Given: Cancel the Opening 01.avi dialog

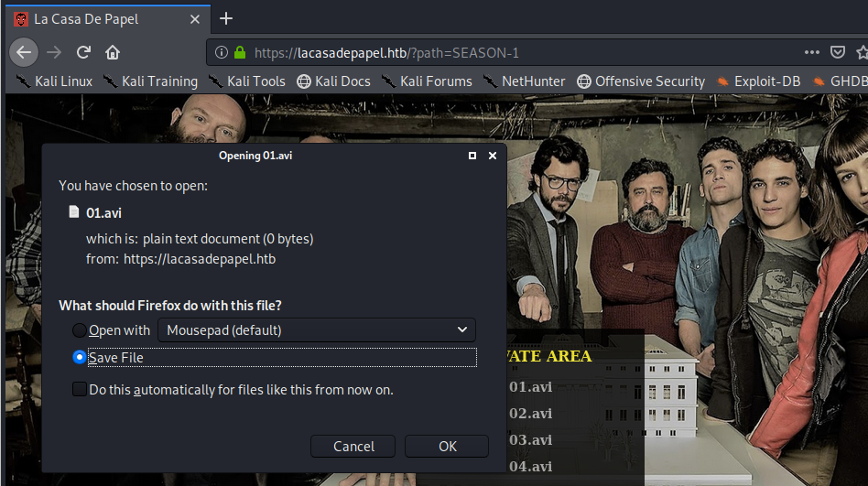Looking at the screenshot, I should click(353, 447).
